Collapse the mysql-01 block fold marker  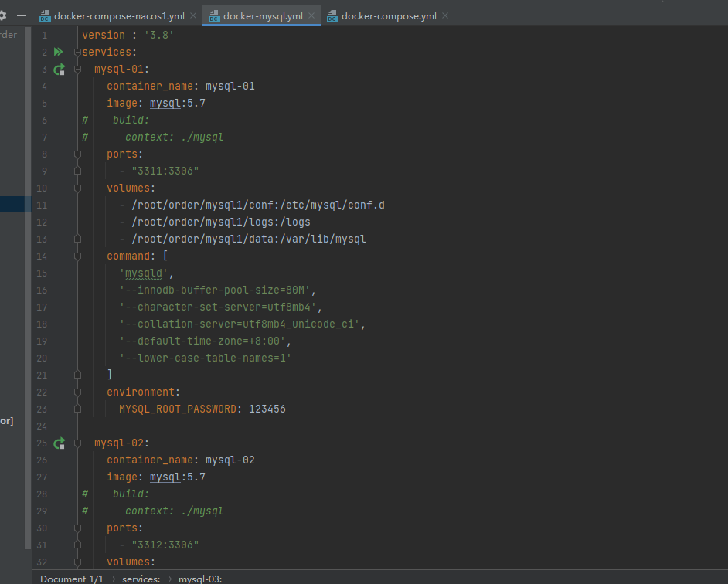pos(77,70)
